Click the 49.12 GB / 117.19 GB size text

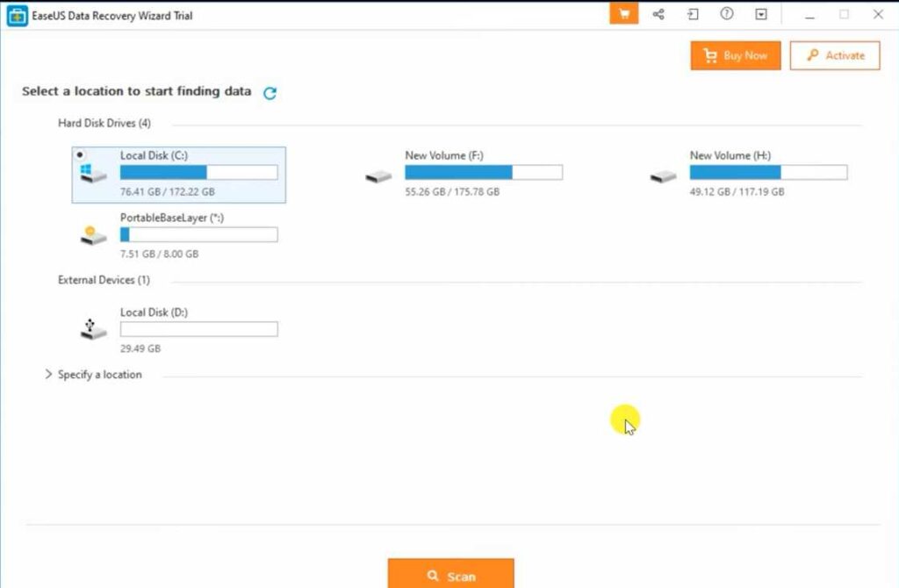pyautogui.click(x=737, y=192)
